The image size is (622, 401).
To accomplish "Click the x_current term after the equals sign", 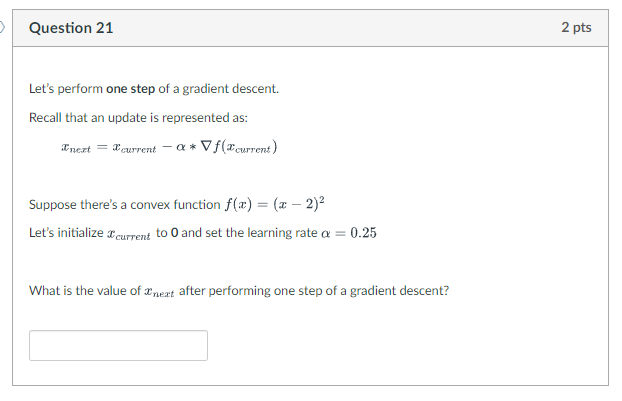I will pos(134,148).
